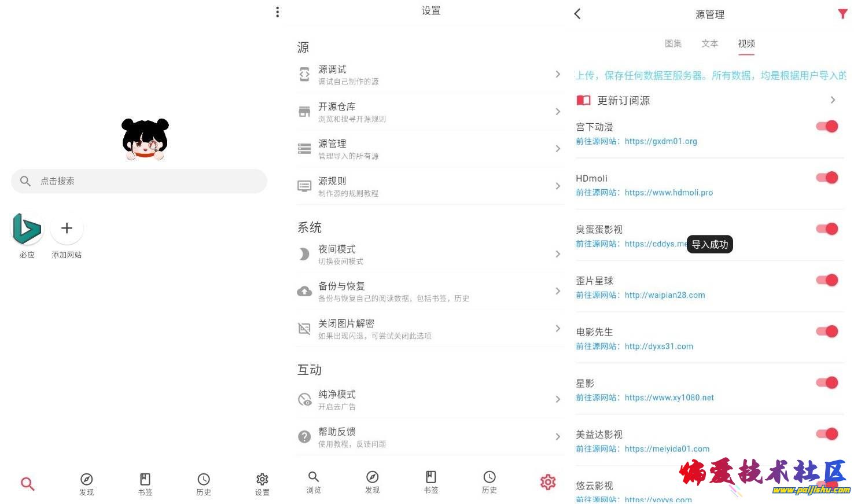Open the red filter funnel icon

[842, 14]
